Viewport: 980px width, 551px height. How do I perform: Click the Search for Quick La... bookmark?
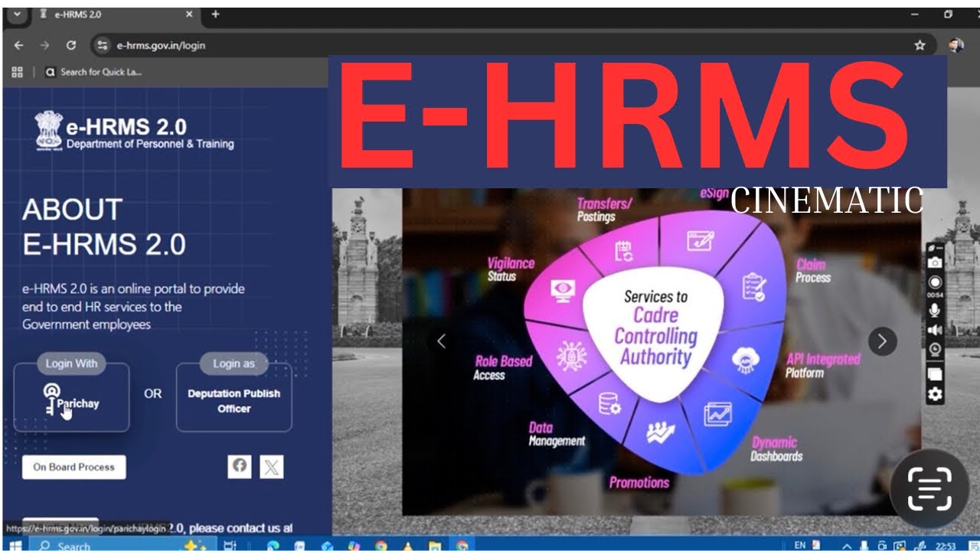[94, 72]
